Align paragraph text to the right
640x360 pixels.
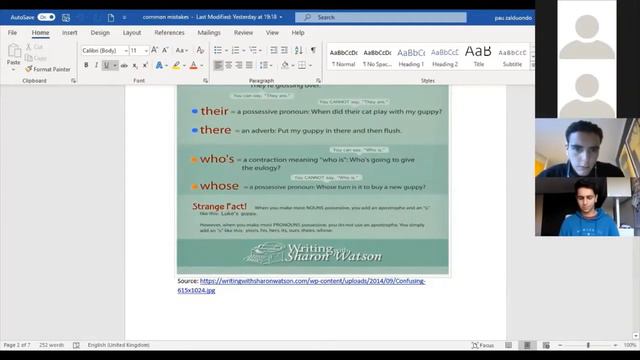pos(239,65)
